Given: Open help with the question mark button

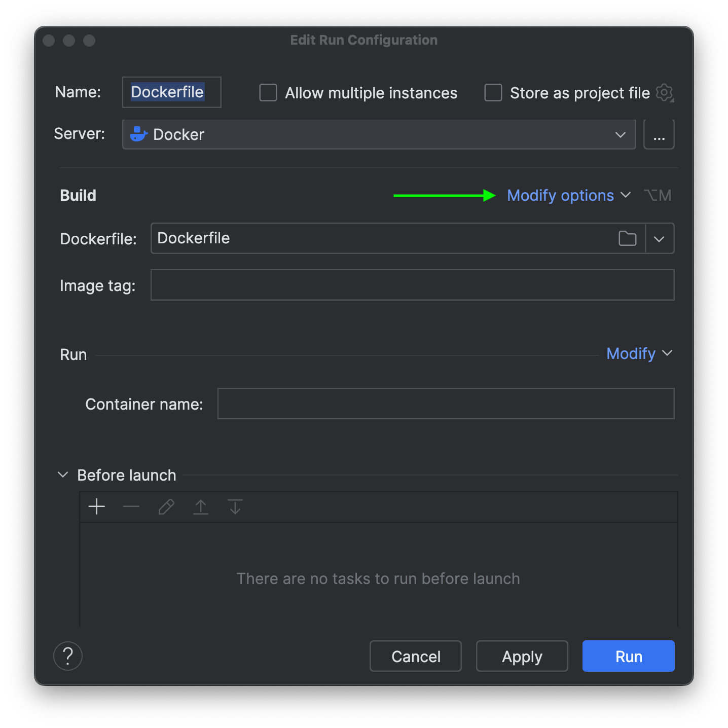Looking at the screenshot, I should point(68,656).
